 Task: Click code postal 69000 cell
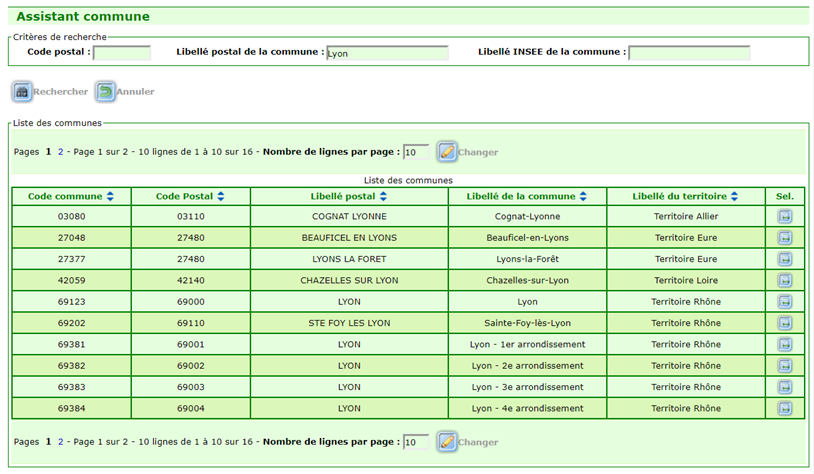tap(191, 302)
